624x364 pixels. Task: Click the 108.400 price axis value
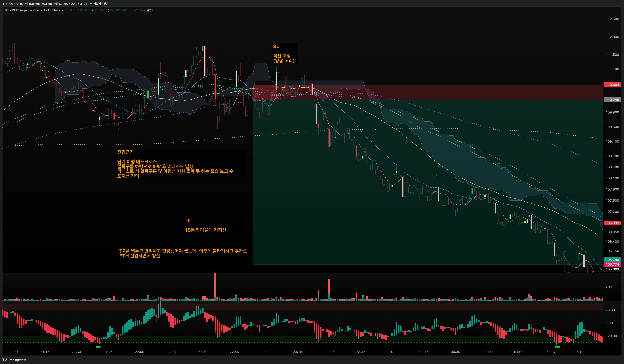[612, 167]
